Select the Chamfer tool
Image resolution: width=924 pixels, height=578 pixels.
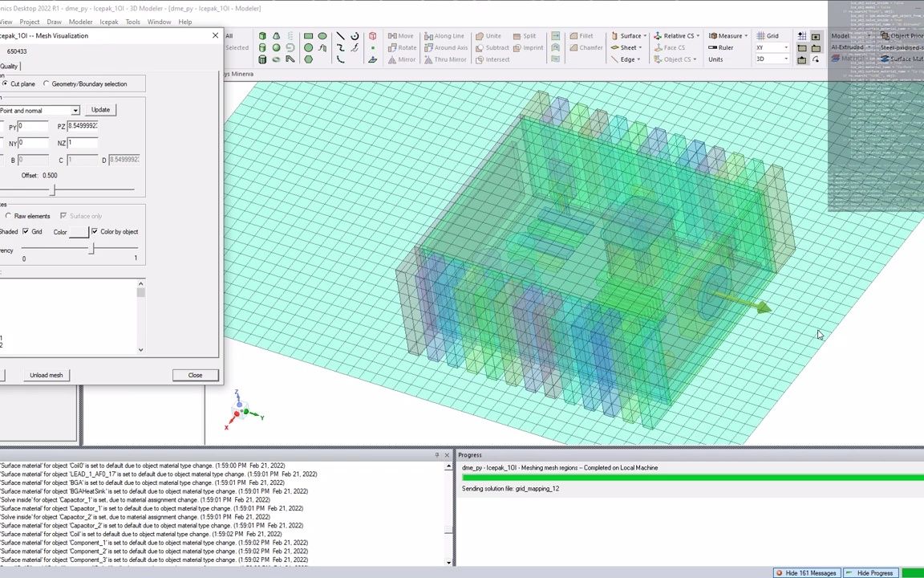pos(585,47)
